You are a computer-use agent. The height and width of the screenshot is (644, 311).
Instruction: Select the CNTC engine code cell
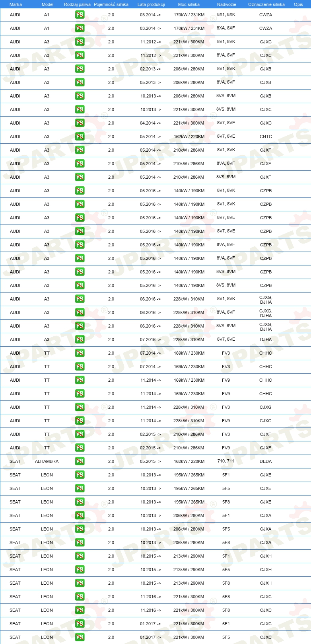(x=266, y=137)
